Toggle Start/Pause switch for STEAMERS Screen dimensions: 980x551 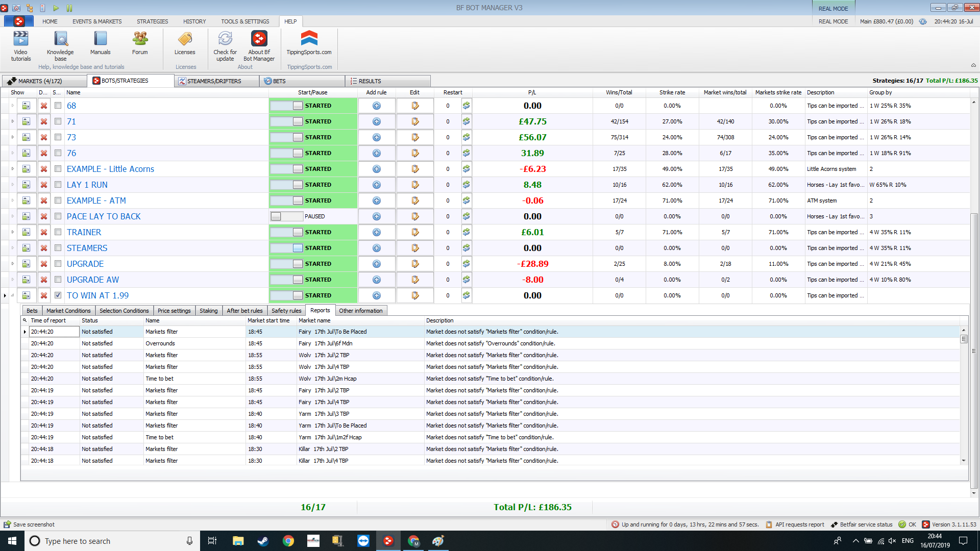click(x=287, y=248)
